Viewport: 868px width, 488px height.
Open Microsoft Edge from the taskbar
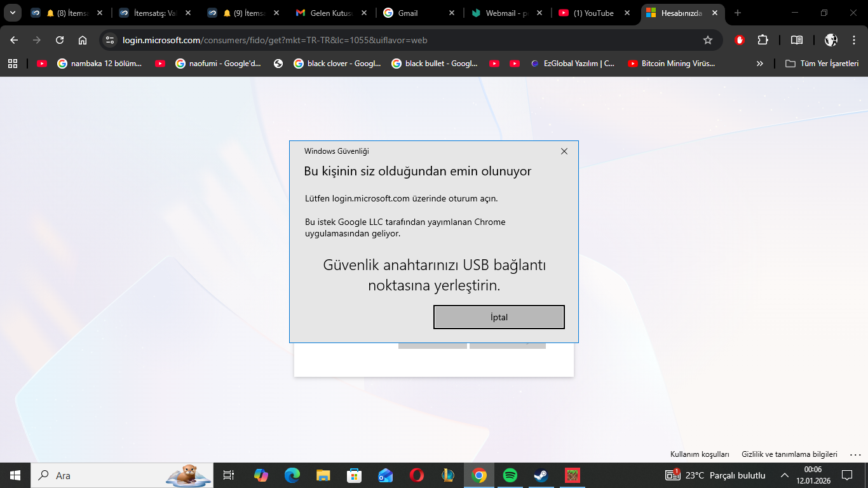click(292, 475)
